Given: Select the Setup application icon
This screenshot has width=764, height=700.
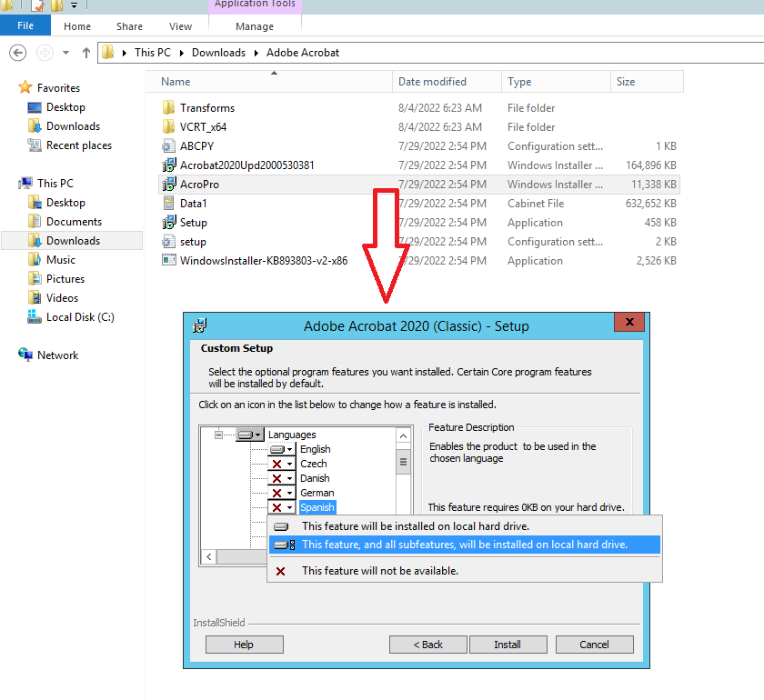Looking at the screenshot, I should pos(168,222).
